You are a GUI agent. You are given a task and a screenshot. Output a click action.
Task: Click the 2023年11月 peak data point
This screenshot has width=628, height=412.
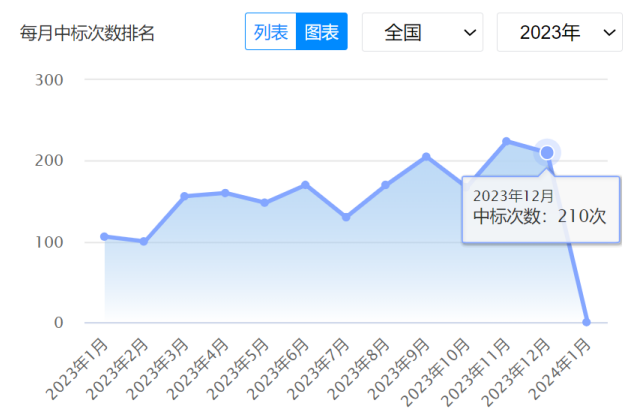[x=506, y=141]
